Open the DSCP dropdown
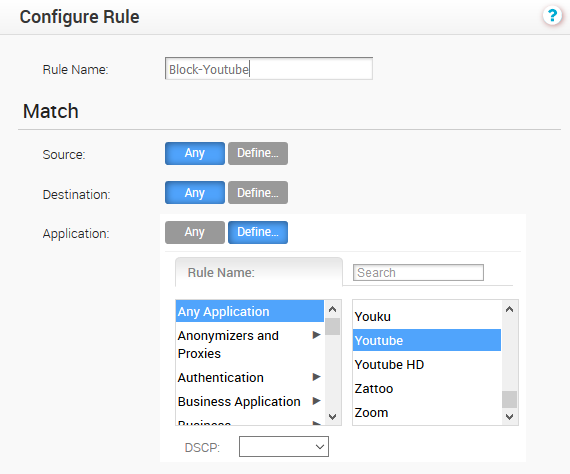Image resolution: width=570 pixels, height=474 pixels. click(284, 447)
